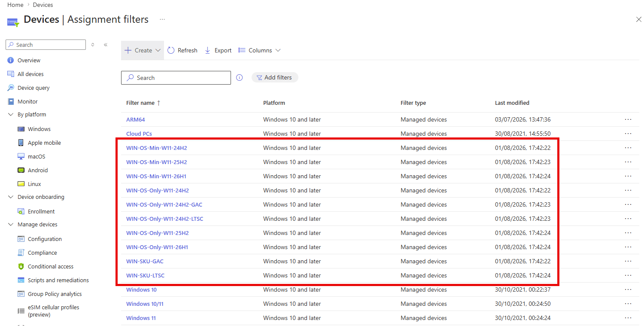This screenshot has height=326, width=644.
Task: Click the sidebar expand/sort arrows icon
Action: [x=93, y=45]
